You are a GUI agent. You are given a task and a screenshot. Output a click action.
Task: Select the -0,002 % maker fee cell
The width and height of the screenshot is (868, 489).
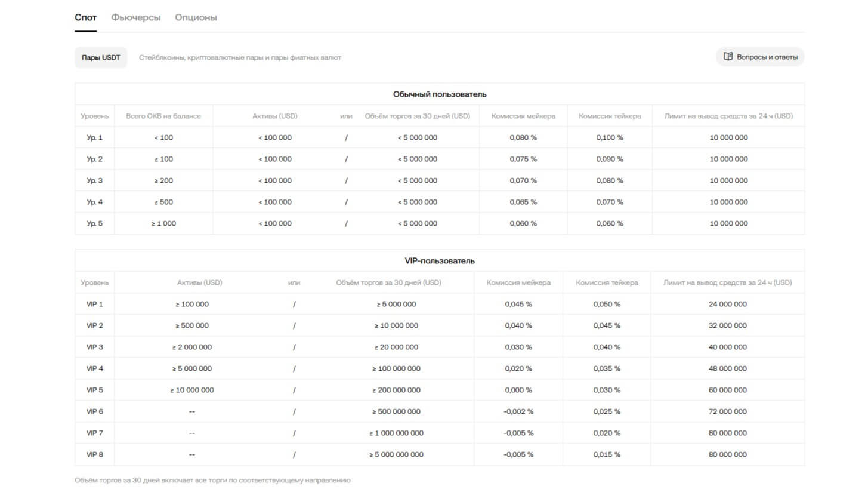pyautogui.click(x=518, y=411)
